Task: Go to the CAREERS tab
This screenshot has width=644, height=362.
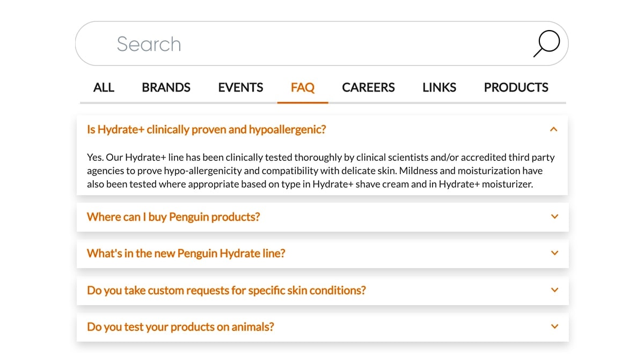Action: click(x=368, y=87)
